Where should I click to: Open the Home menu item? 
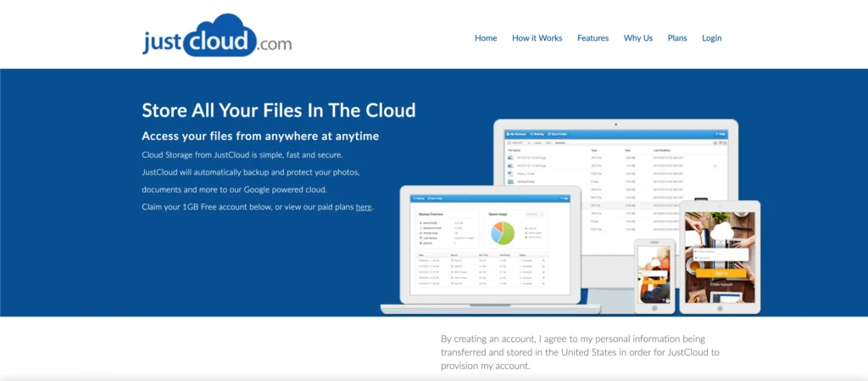pyautogui.click(x=486, y=38)
